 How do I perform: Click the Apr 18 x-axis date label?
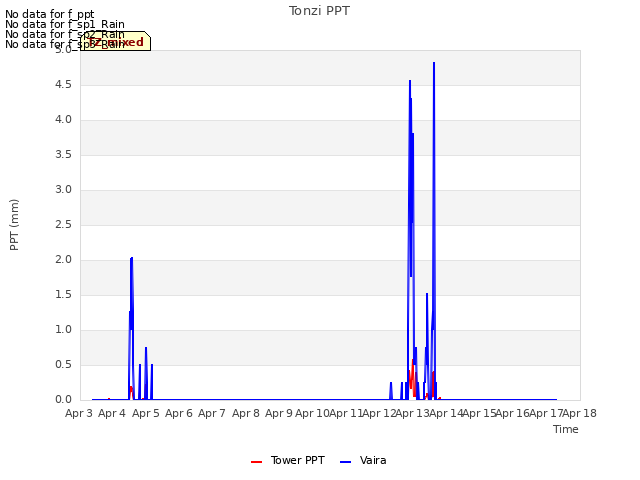[x=580, y=413]
